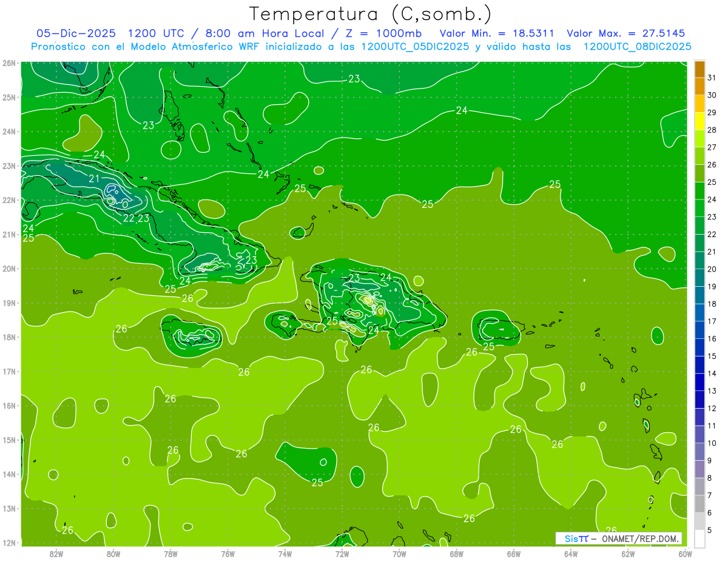The width and height of the screenshot is (728, 562).
Task: Click the "78W" longitude axis label
Action: click(170, 554)
